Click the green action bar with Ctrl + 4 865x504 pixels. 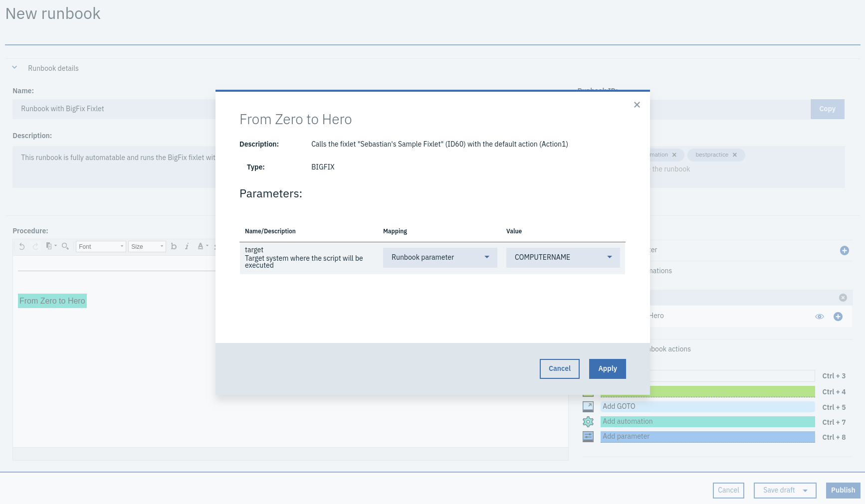point(732,392)
